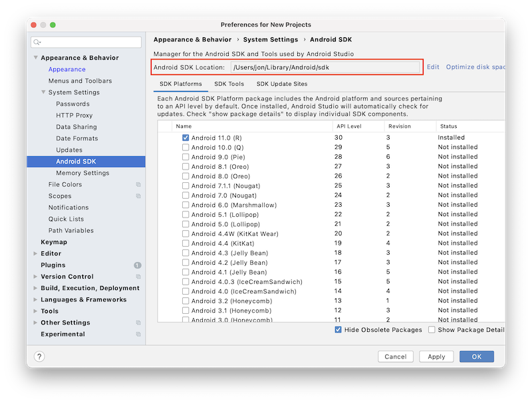
Task: Click the project-level icon beside File Colors
Action: 138,184
